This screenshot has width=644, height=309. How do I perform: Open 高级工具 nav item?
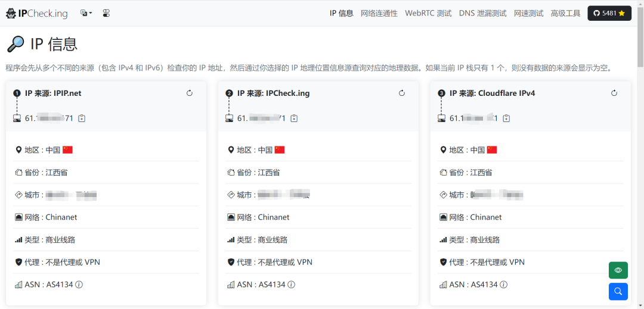pos(565,13)
